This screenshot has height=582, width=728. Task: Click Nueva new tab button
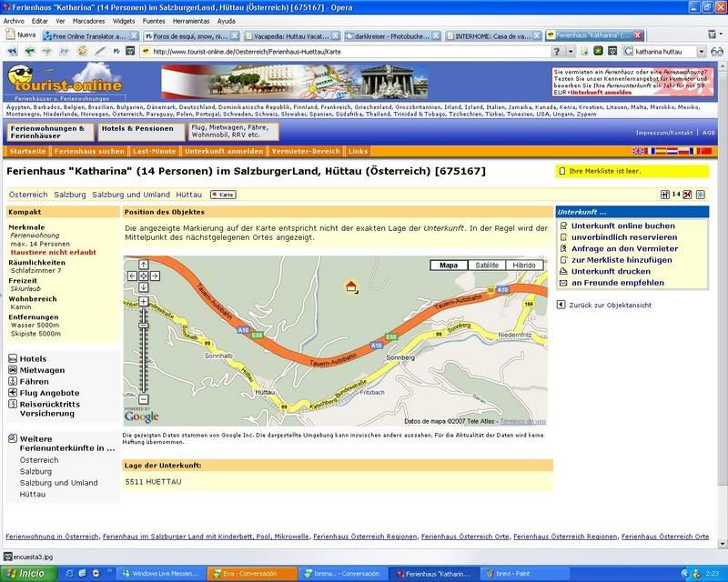tap(21, 35)
